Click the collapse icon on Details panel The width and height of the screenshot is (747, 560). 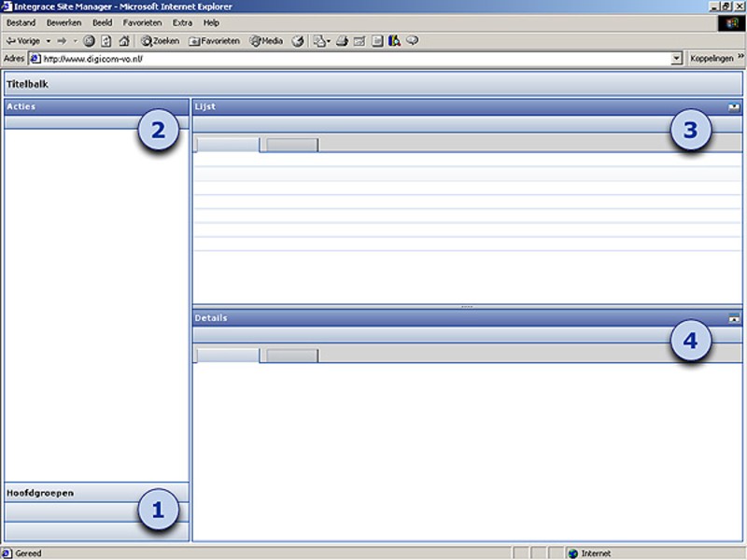[734, 318]
